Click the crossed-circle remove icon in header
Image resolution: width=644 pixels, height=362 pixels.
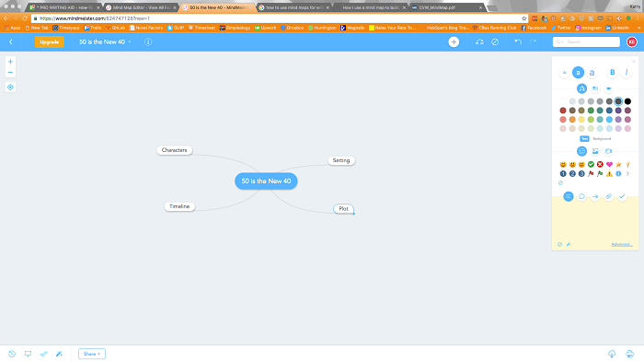495,42
